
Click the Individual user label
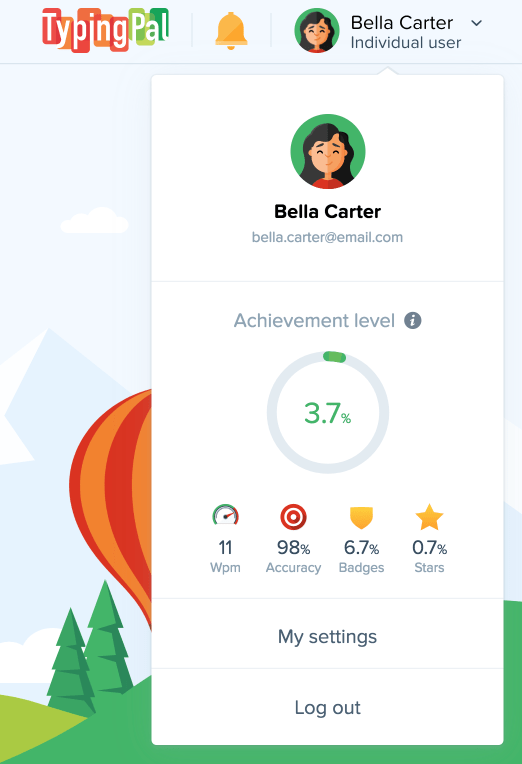pyautogui.click(x=406, y=43)
